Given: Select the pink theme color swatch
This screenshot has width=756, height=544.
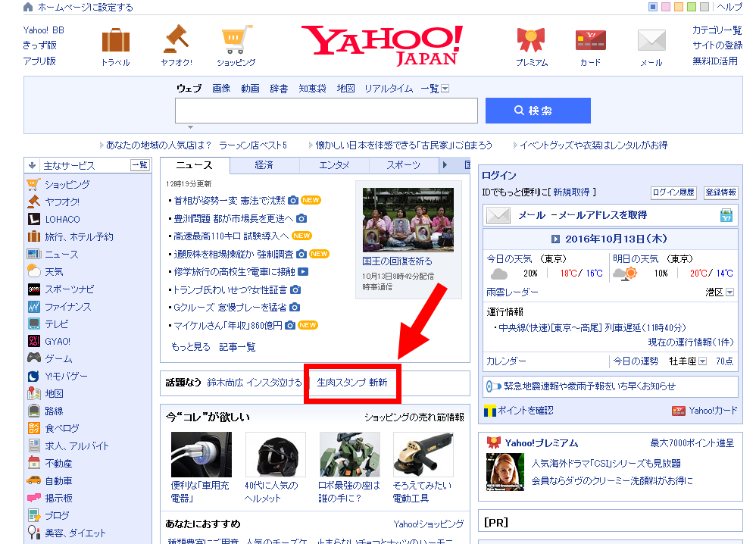Looking at the screenshot, I should (x=666, y=7).
